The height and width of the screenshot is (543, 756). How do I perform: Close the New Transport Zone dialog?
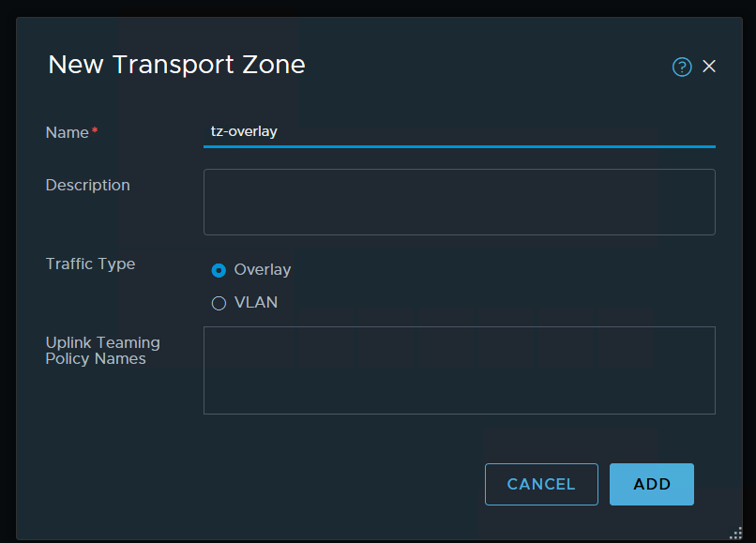709,66
